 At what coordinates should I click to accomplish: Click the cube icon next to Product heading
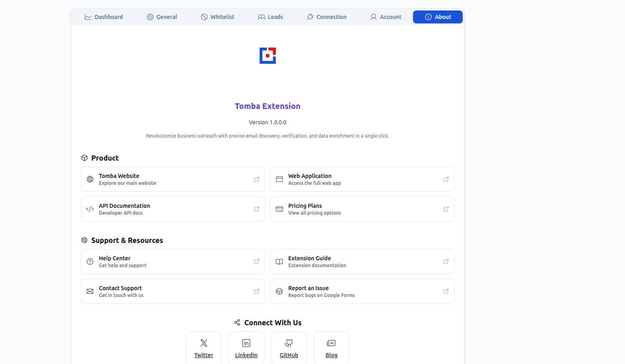(84, 158)
